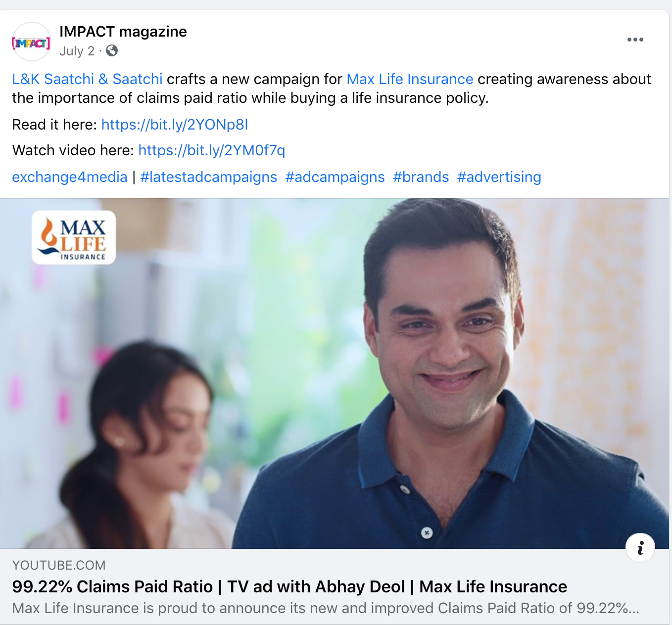Open the IMPACT magazine page name
This screenshot has width=672, height=625.
click(123, 32)
